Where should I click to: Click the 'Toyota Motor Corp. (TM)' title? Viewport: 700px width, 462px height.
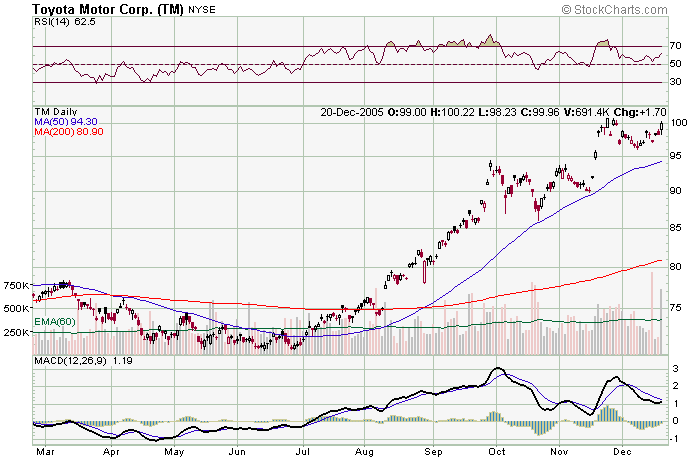tap(108, 9)
